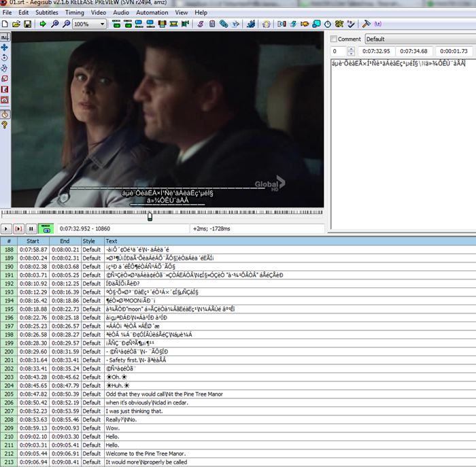Open the fonts collector
Image resolution: width=476 pixels, height=467 pixels.
(x=235, y=24)
